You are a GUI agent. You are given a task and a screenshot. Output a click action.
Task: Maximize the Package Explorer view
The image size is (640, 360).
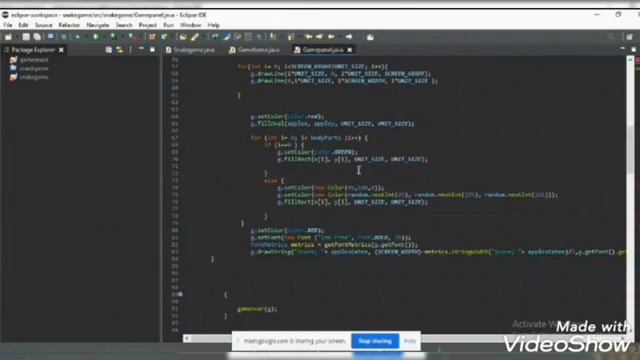(x=152, y=49)
